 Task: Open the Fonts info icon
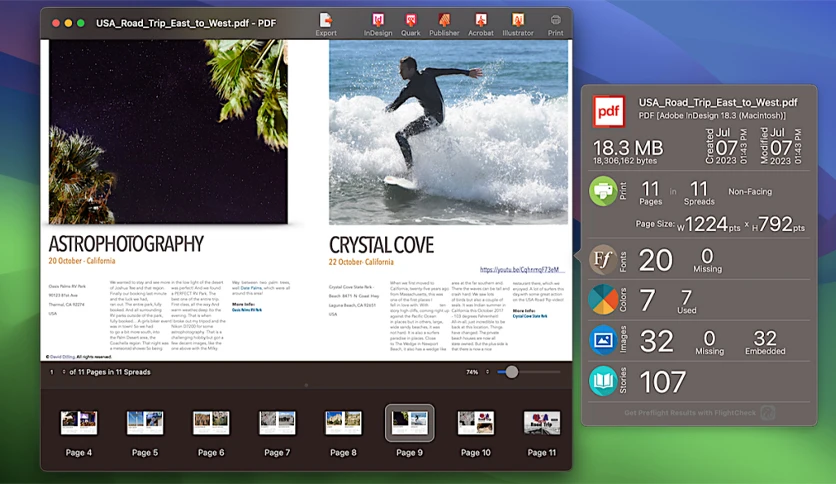[x=603, y=260]
